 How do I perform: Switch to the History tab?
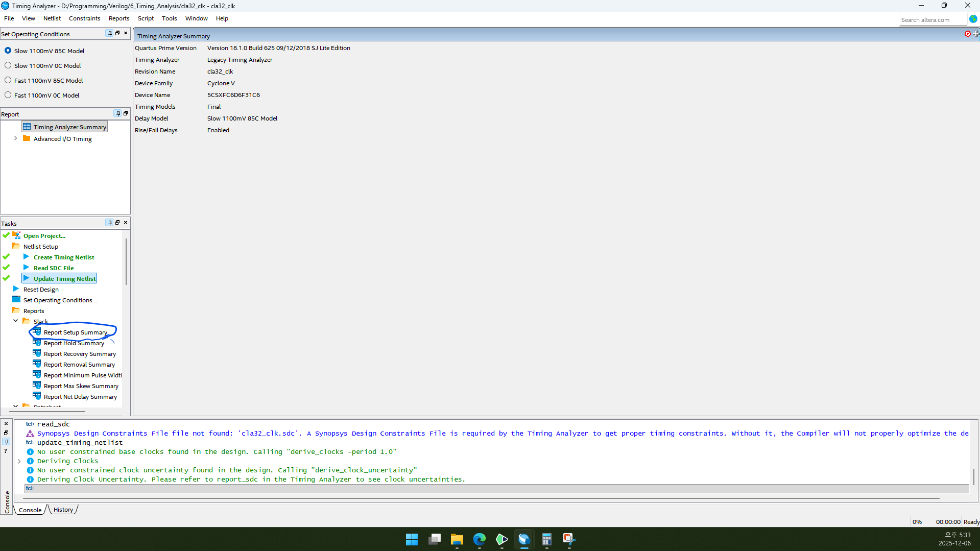(63, 510)
